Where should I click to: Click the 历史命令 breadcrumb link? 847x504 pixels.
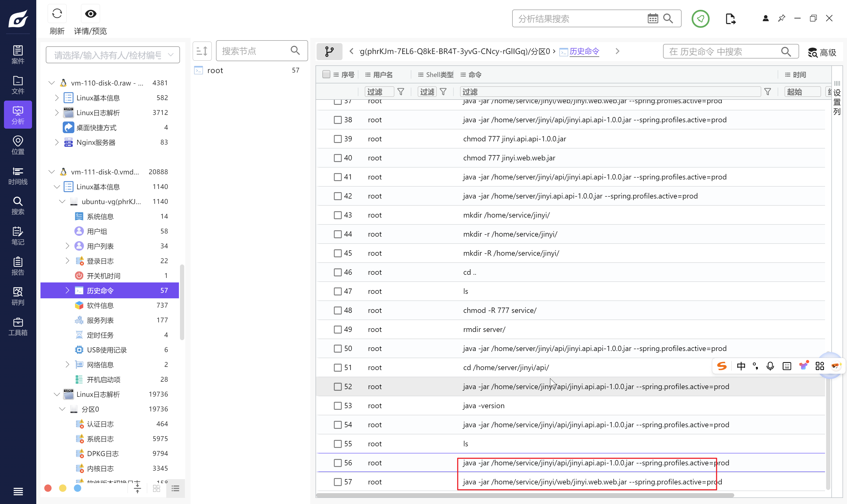(x=584, y=51)
